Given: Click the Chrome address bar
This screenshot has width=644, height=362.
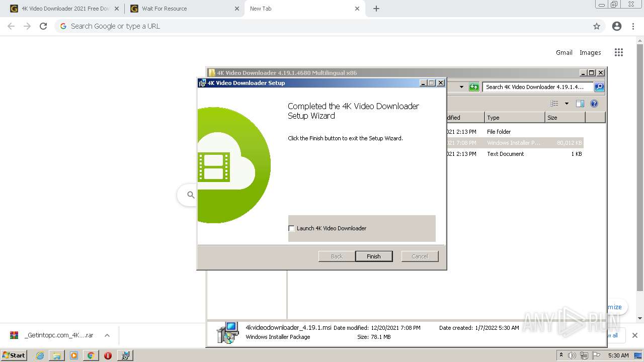Looking at the screenshot, I should pyautogui.click(x=330, y=26).
